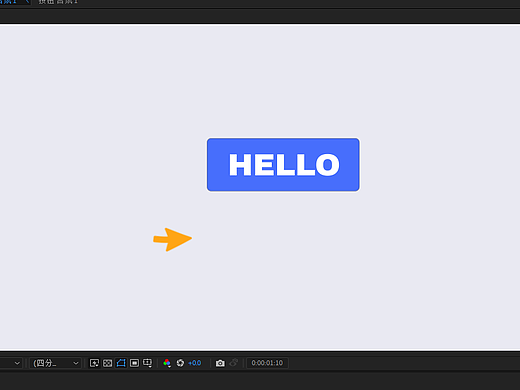The width and height of the screenshot is (520, 390).
Task: Select the blue HELLO button layer in the viewer
Action: [283, 165]
